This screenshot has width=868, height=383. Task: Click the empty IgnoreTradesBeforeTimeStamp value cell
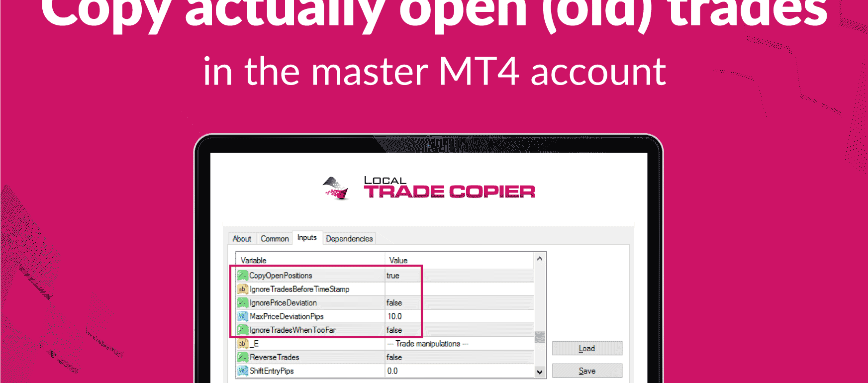pyautogui.click(x=459, y=289)
